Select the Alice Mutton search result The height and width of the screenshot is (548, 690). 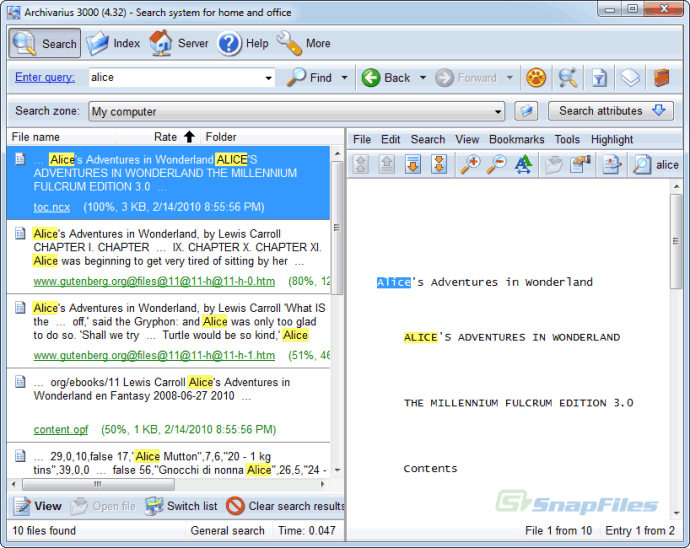pyautogui.click(x=169, y=463)
